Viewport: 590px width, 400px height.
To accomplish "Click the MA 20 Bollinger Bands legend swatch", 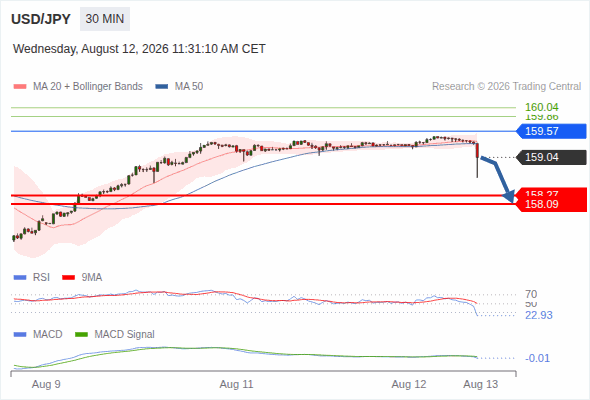I will click(x=20, y=87).
